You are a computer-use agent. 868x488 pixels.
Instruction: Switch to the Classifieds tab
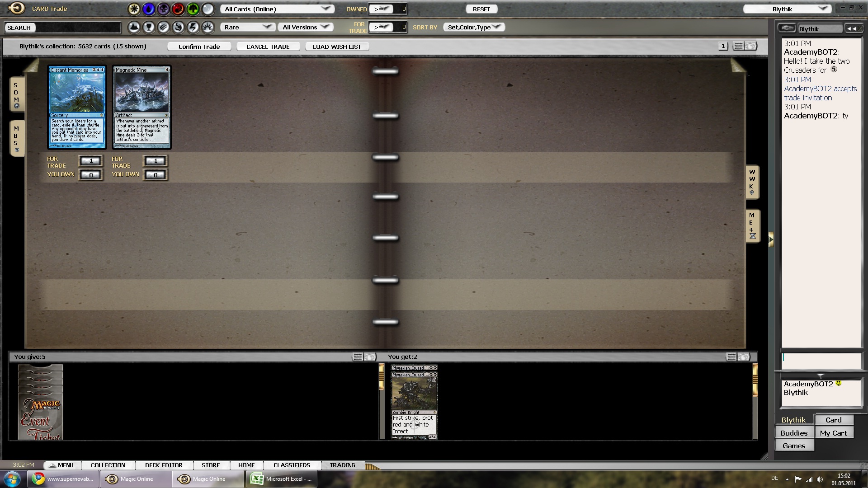[292, 465]
